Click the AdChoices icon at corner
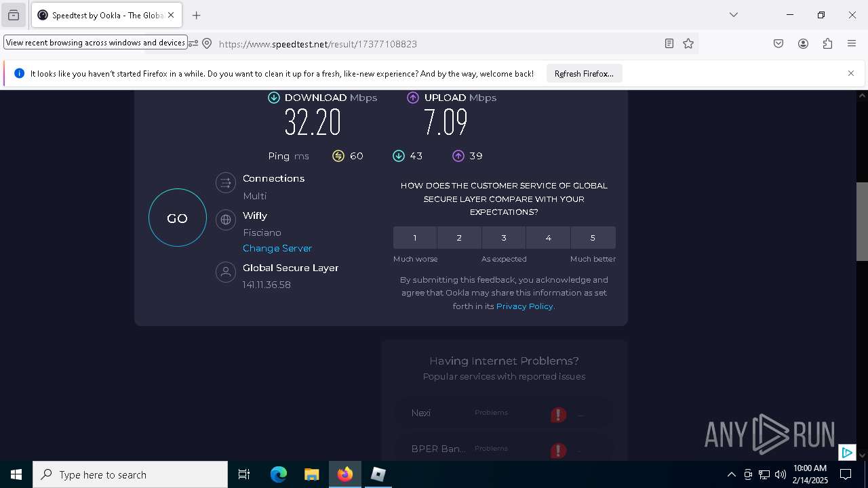This screenshot has width=868, height=488. click(846, 452)
